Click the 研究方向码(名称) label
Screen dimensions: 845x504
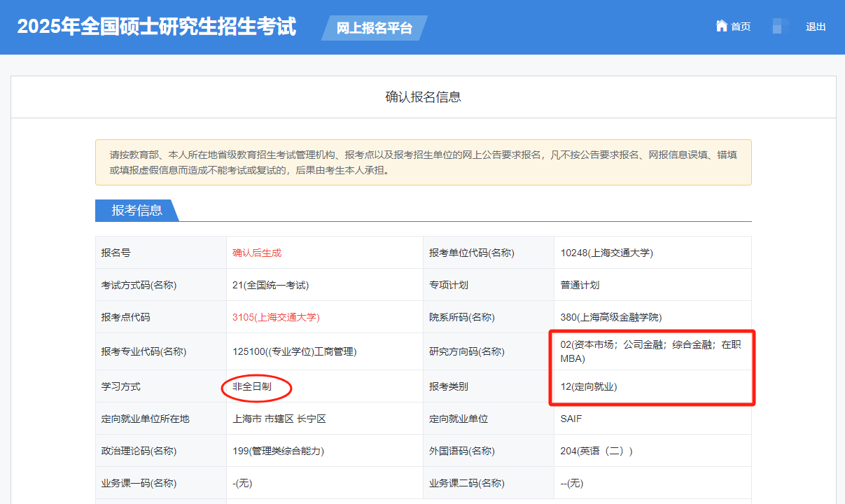coord(467,351)
